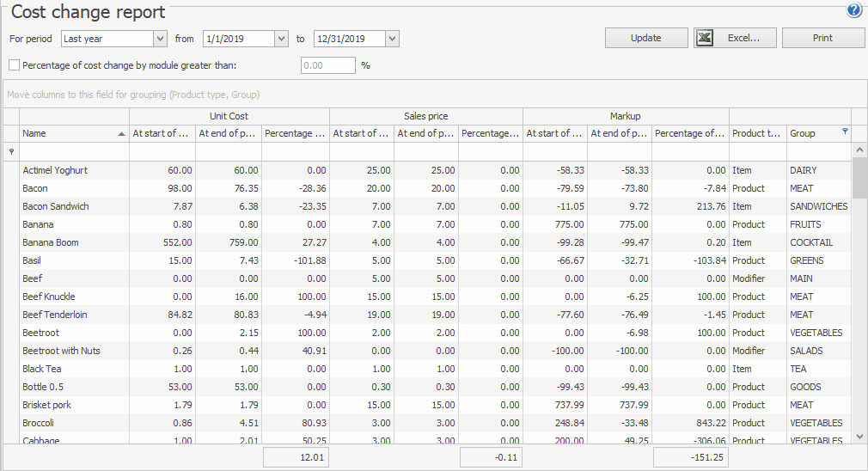Click the Sales price band header
Image resolution: width=868 pixels, height=471 pixels.
[425, 116]
